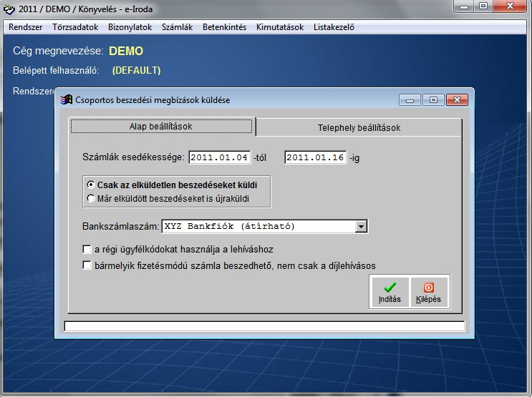
Task: Select 'Már elküldött beszedéseket is újraküldi' option
Action: pos(91,198)
